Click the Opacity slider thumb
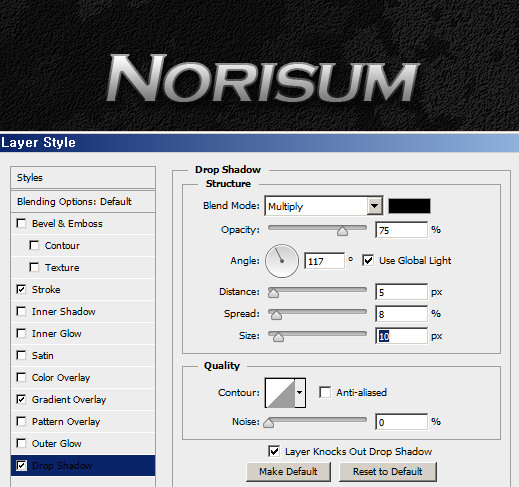This screenshot has width=519, height=487. point(342,231)
